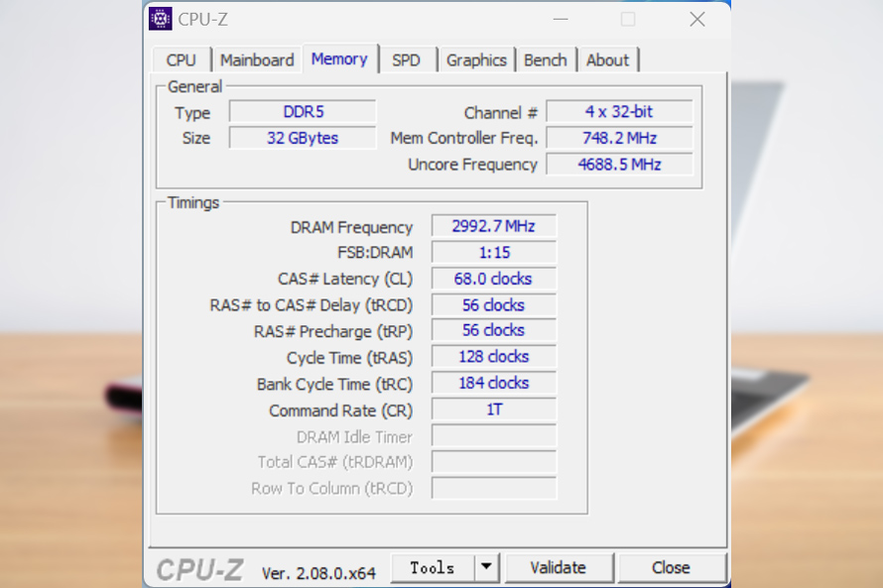Click the empty DRAM Idle Timer field
The image size is (883, 588).
pyautogui.click(x=494, y=436)
